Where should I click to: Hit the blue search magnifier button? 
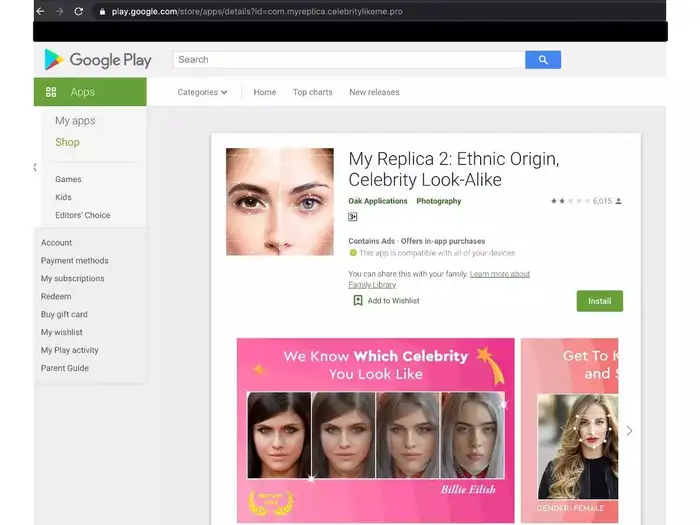pyautogui.click(x=543, y=60)
